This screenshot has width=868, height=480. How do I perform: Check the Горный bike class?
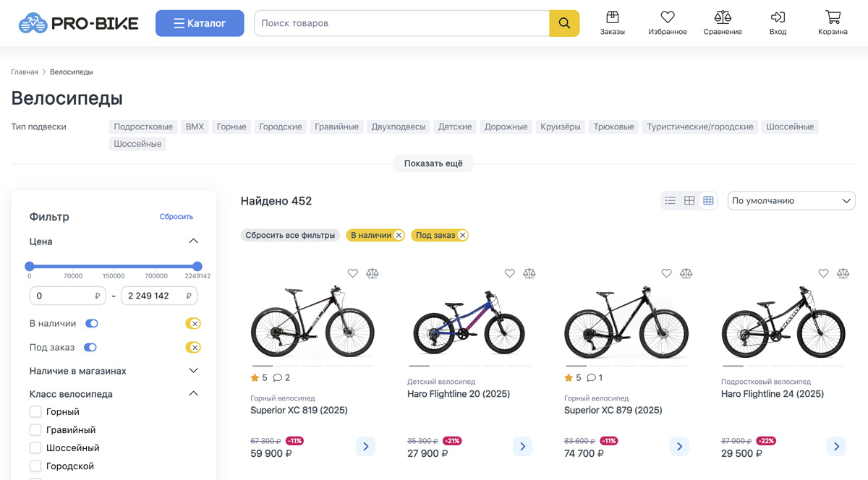click(35, 412)
